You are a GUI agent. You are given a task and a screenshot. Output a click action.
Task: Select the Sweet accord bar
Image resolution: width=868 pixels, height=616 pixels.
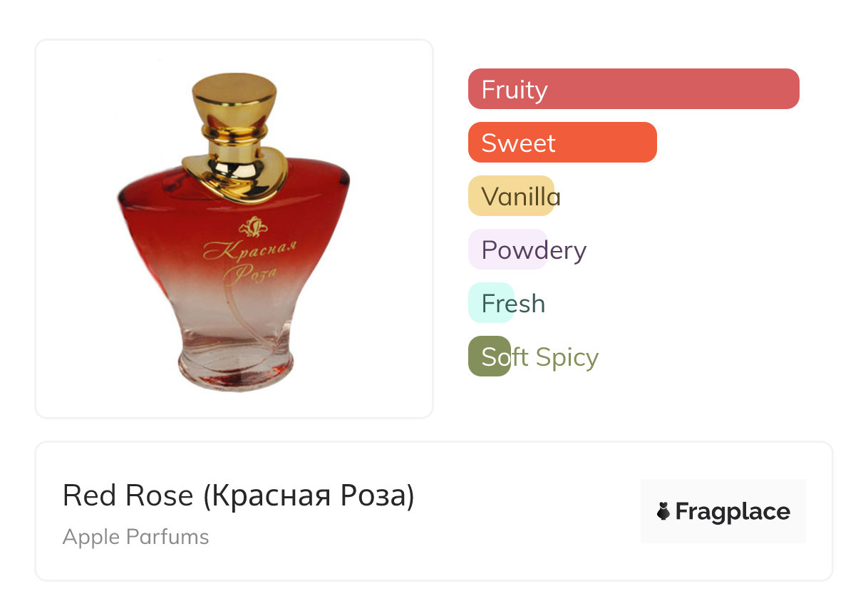[562, 143]
